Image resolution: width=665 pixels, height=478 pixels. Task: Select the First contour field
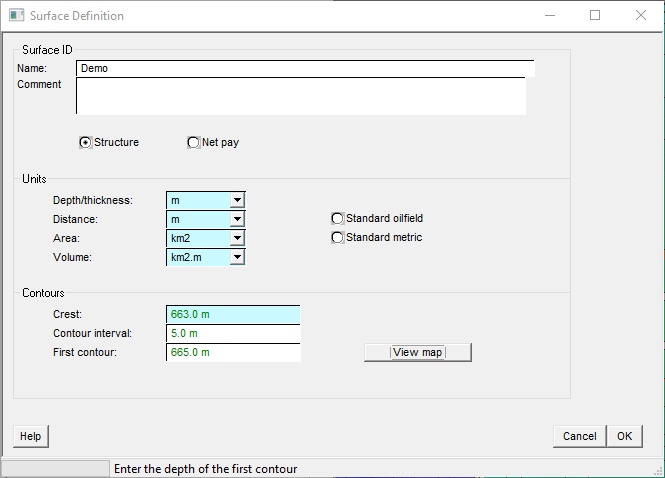[x=233, y=352]
